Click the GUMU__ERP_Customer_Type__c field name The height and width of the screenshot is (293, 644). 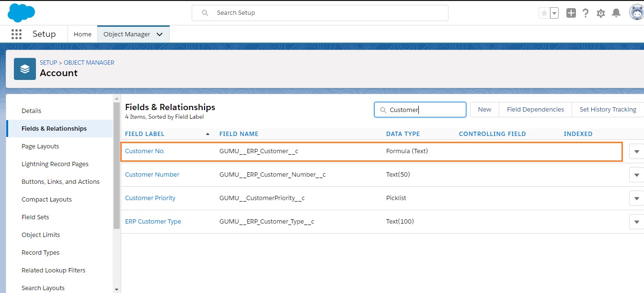point(267,221)
